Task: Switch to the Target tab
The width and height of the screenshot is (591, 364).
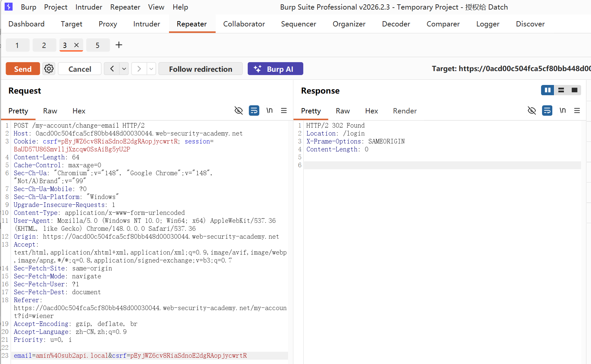Action: (x=71, y=24)
